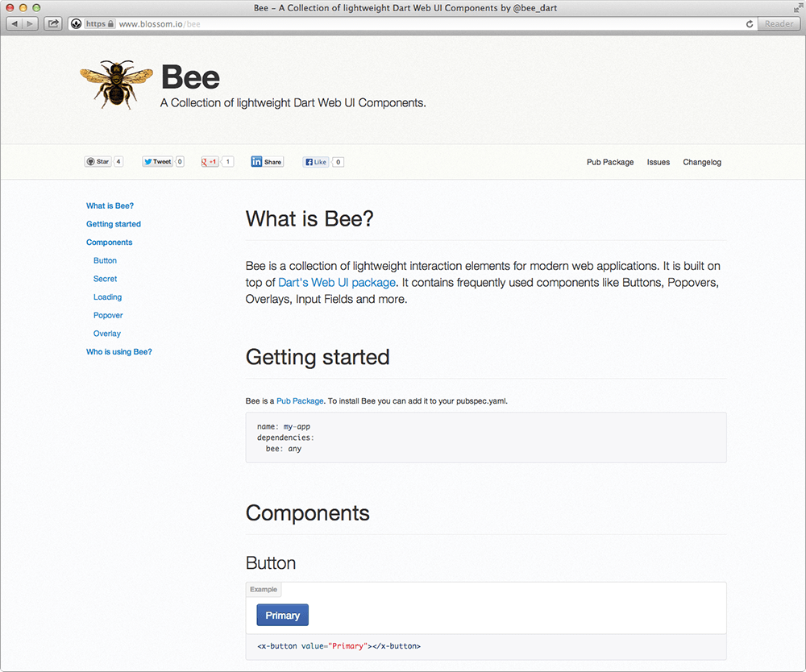This screenshot has width=806, height=672.
Task: Go forward with Safari's forward arrow
Action: [30, 23]
